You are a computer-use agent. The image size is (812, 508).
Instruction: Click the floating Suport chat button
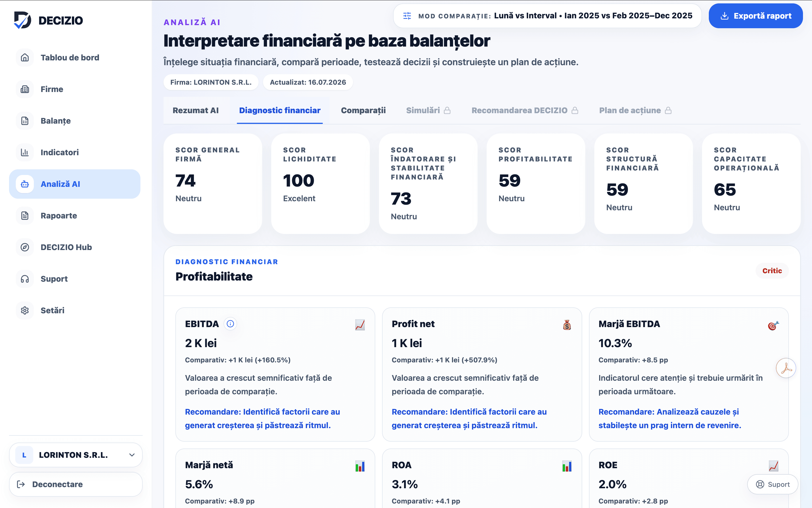tap(773, 484)
